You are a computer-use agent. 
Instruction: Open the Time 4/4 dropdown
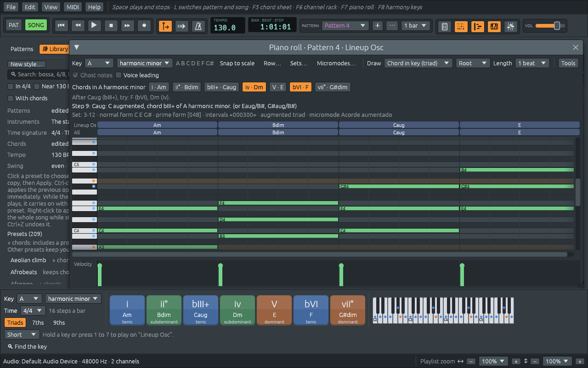click(33, 310)
